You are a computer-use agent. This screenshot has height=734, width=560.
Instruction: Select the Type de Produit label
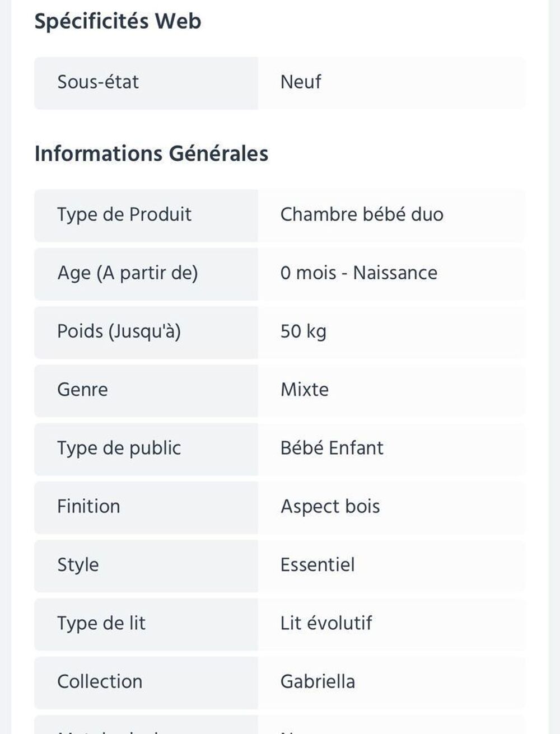[124, 214]
